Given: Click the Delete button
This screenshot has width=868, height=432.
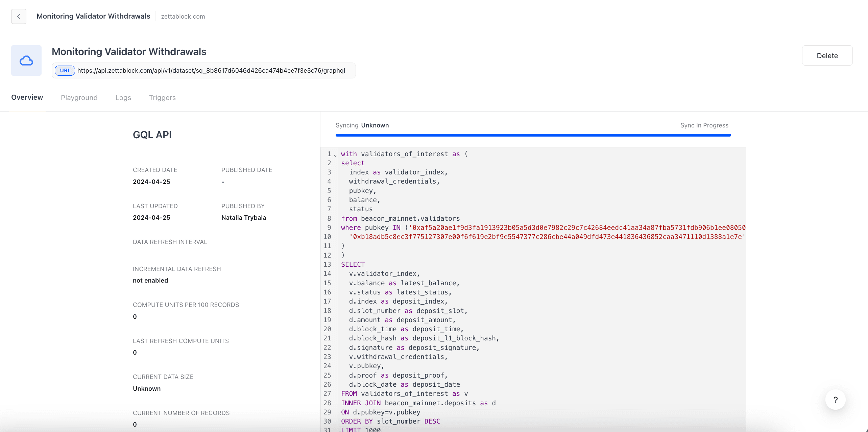Looking at the screenshot, I should [x=827, y=55].
